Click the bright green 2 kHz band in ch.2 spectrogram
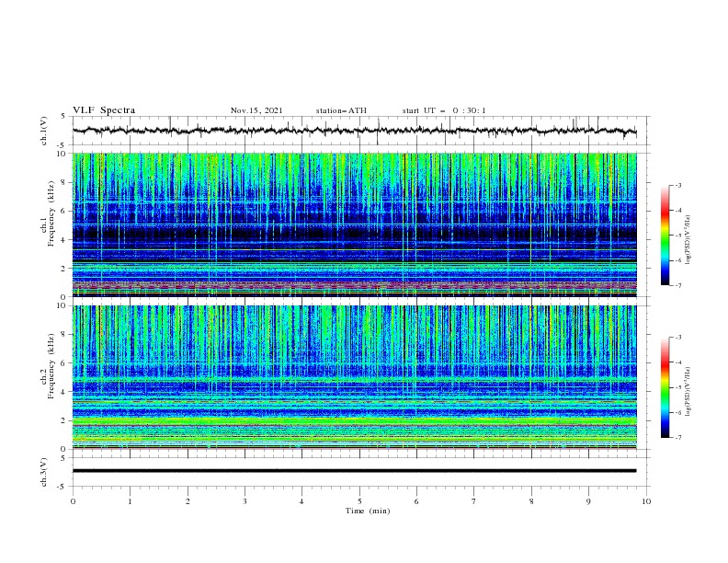Image resolution: width=728 pixels, height=563 pixels. tap(354, 421)
